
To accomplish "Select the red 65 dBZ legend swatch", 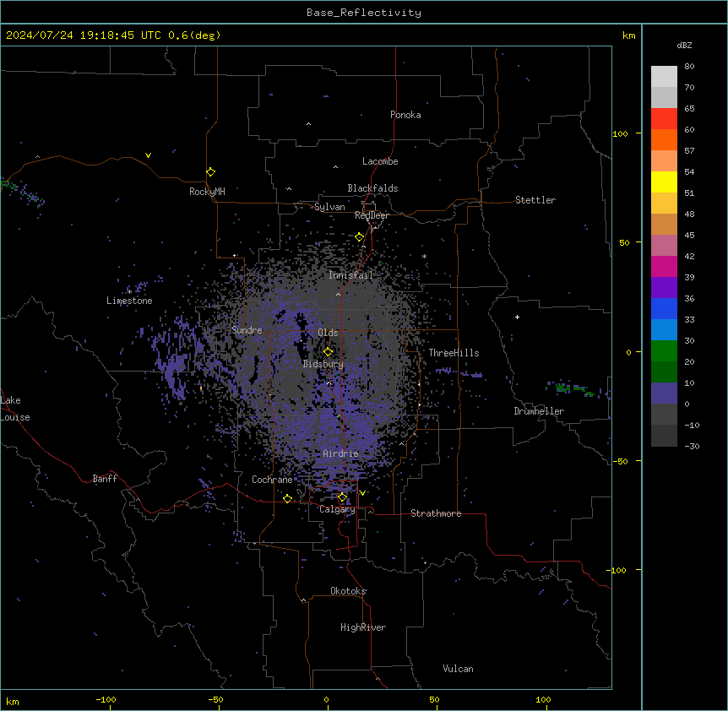I will click(664, 118).
